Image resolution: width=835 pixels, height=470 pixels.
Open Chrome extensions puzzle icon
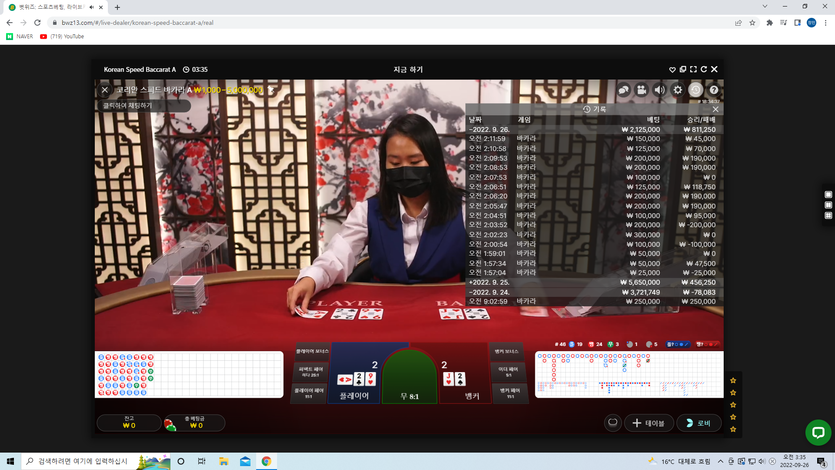(x=769, y=23)
